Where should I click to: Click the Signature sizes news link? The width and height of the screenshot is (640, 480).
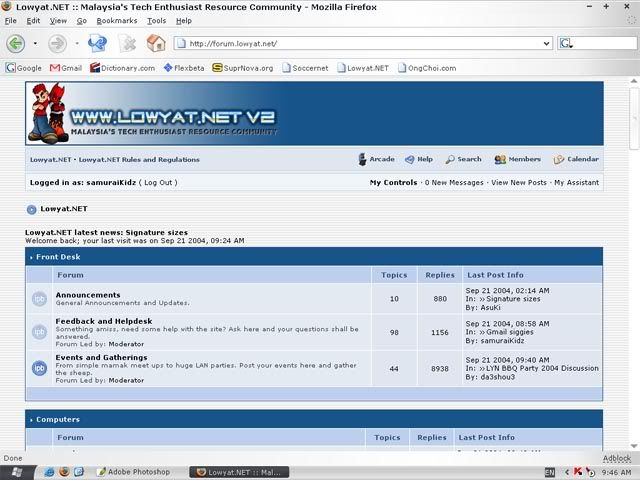click(157, 232)
